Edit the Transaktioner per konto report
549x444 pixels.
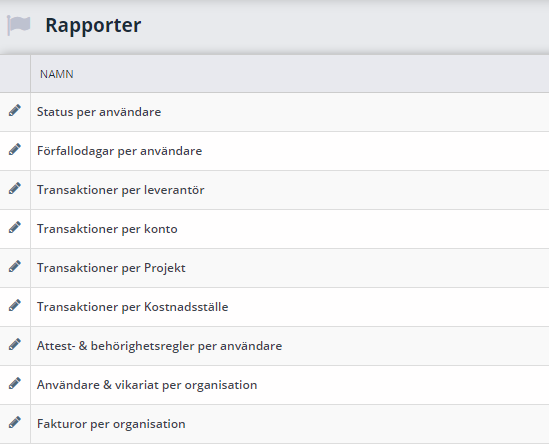(15, 227)
